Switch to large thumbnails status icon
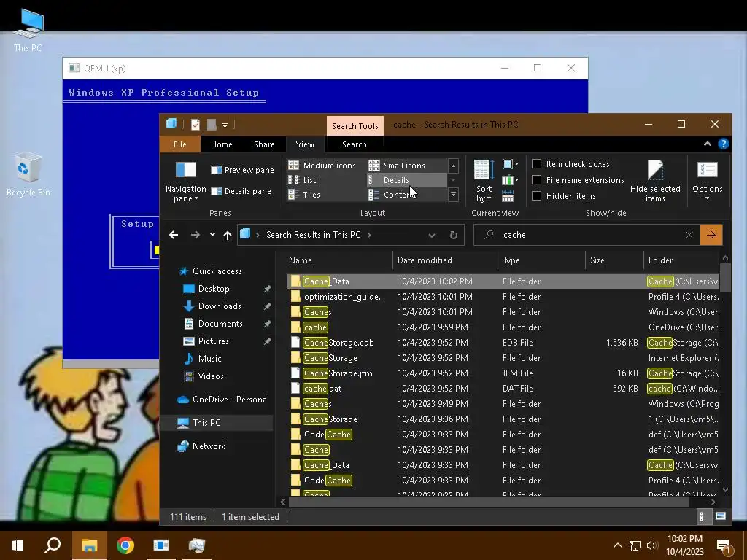Viewport: 747px width, 560px height. [x=720, y=517]
